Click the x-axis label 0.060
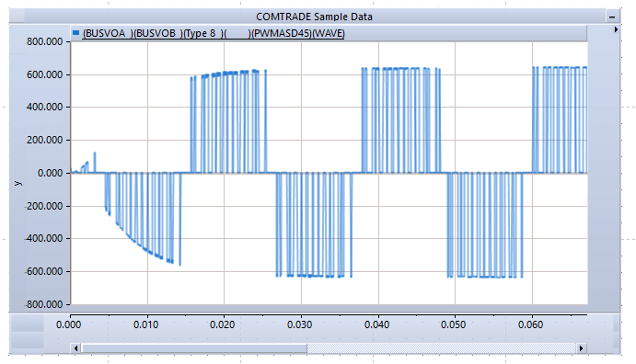The height and width of the screenshot is (364, 636). coord(530,324)
